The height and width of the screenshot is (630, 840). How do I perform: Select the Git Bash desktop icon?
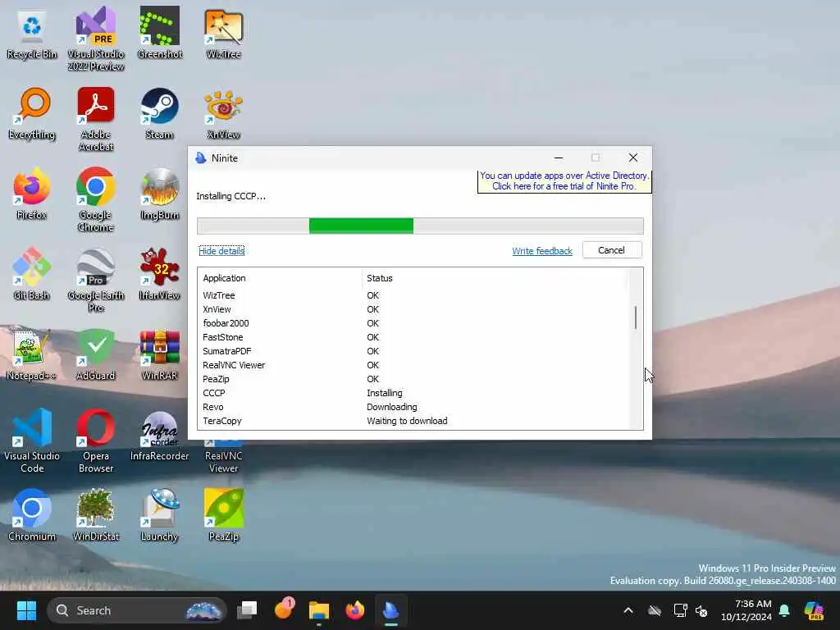coord(32,274)
